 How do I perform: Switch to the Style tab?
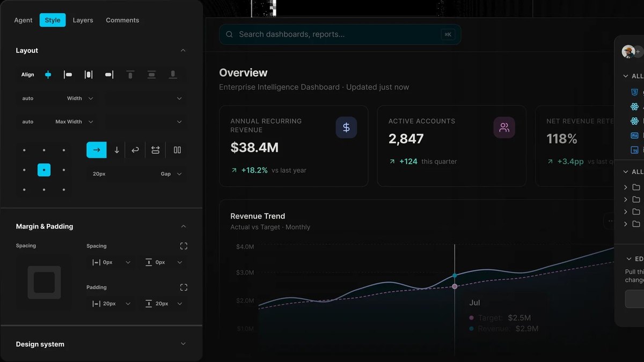tap(53, 20)
